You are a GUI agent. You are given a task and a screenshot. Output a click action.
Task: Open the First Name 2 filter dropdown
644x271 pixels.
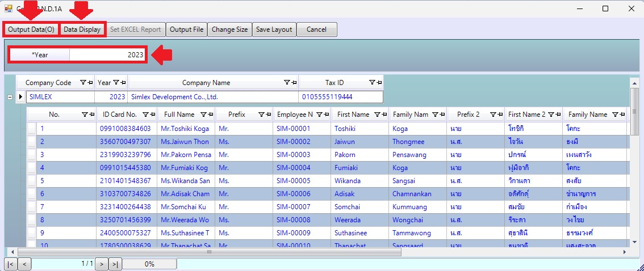(x=550, y=115)
